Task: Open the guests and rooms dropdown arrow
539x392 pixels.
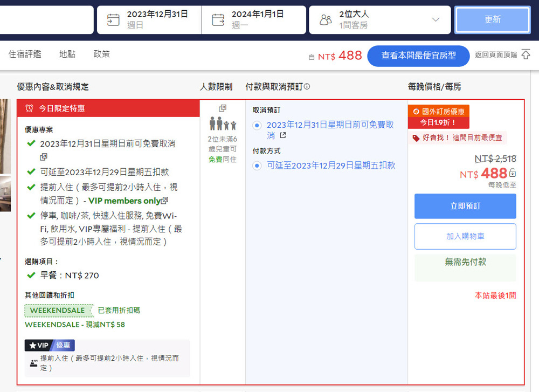Action: click(x=436, y=19)
